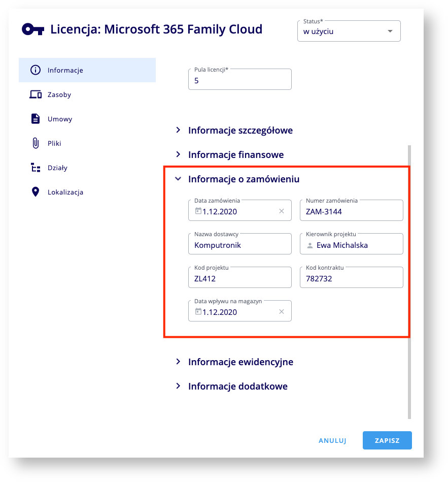
Task: Click the Lokalizacja map pin icon
Action: (36, 192)
